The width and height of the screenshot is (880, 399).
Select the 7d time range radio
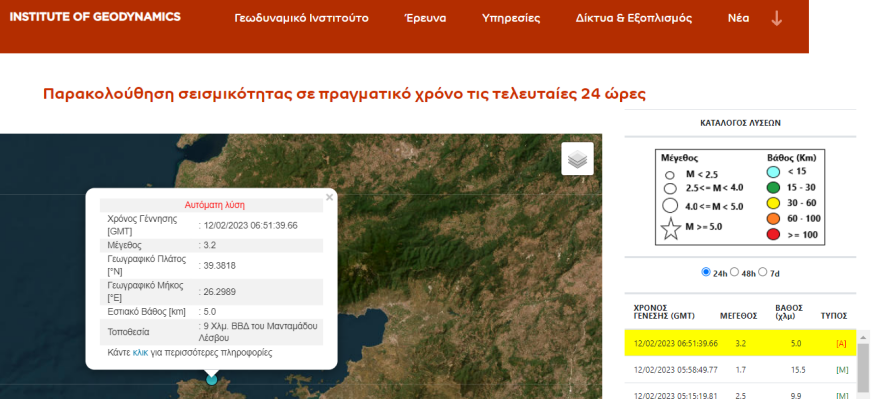tap(763, 272)
